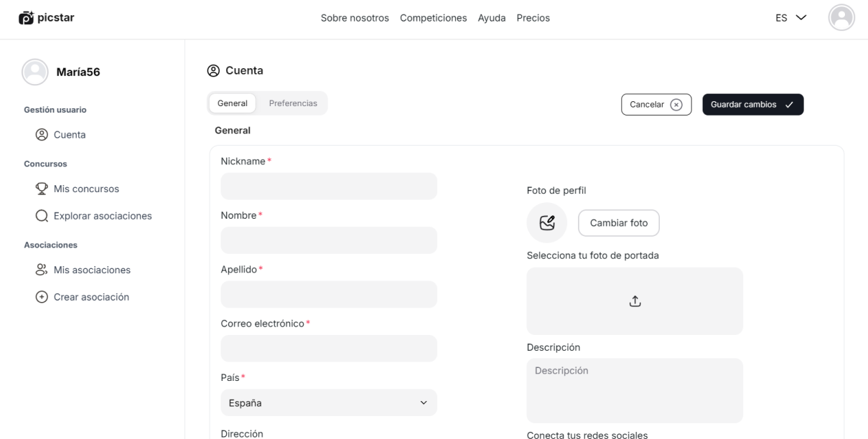Switch to the Preferencias tab

tap(293, 103)
